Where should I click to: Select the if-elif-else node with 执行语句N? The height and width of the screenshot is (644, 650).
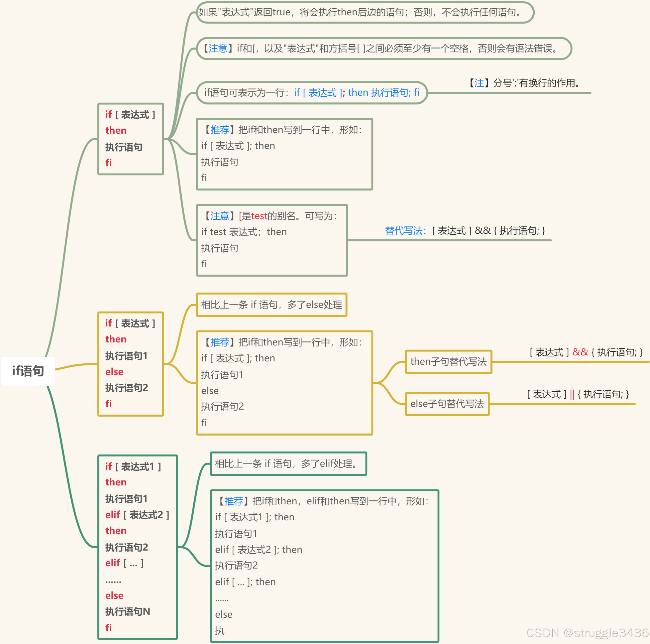pos(137,547)
